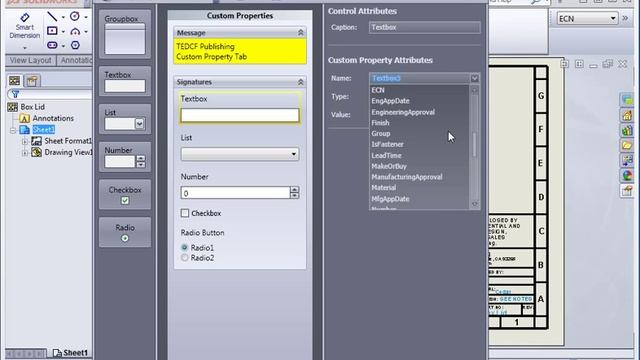Select the Polygon sketch tool

pos(75,45)
